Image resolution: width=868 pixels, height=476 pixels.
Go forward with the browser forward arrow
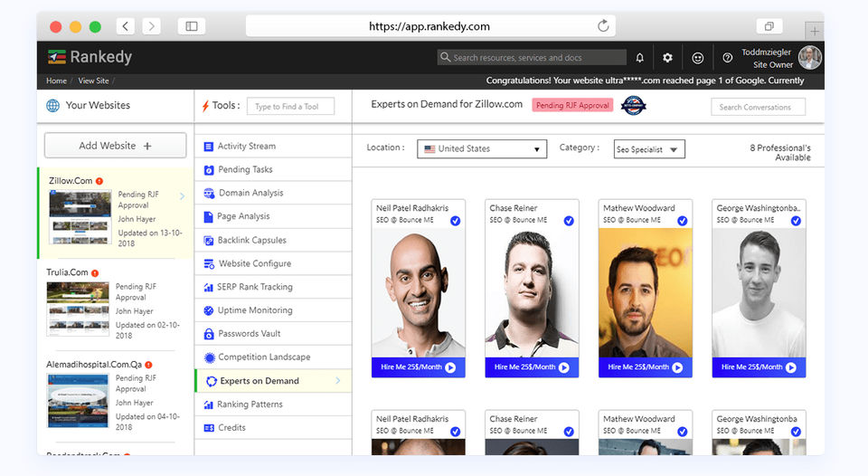151,26
